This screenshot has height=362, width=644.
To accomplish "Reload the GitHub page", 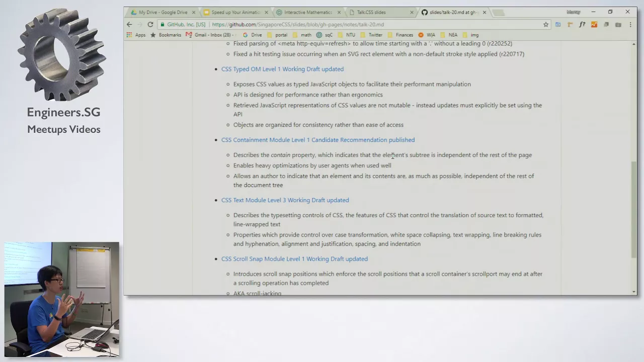I will coord(150,24).
